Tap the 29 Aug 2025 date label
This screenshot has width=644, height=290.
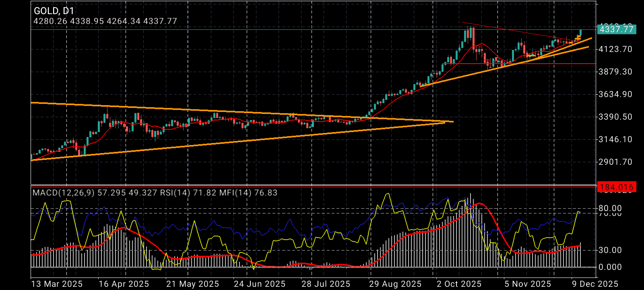tap(395, 284)
